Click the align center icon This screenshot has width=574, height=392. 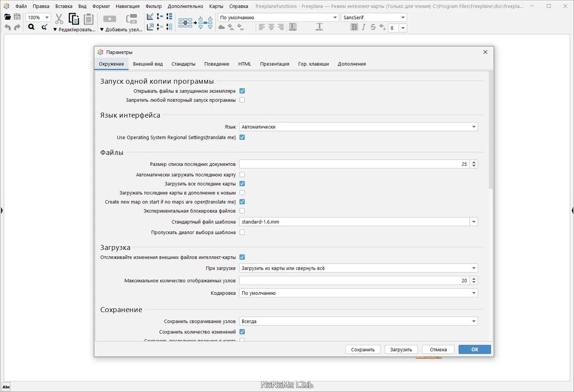pos(271,27)
